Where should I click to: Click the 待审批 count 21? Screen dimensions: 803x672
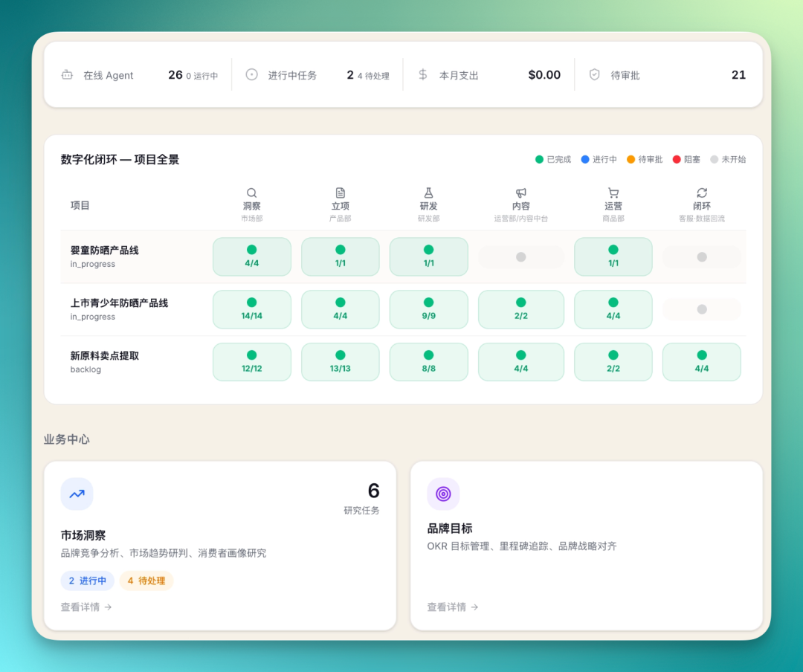click(x=738, y=75)
